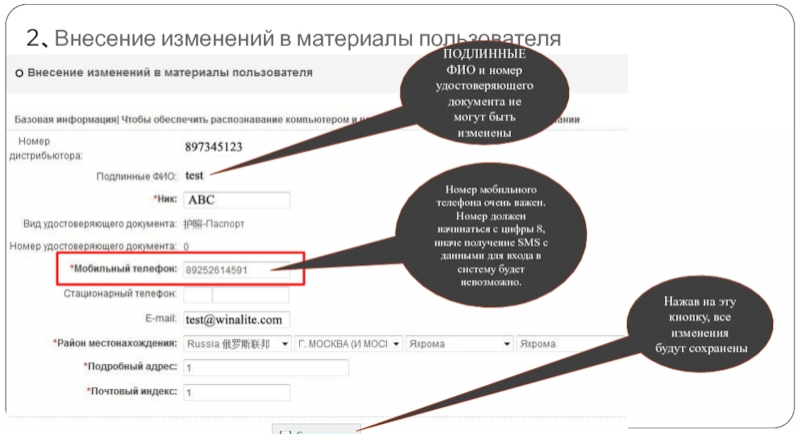Click the distributor number 897345123

point(214,147)
